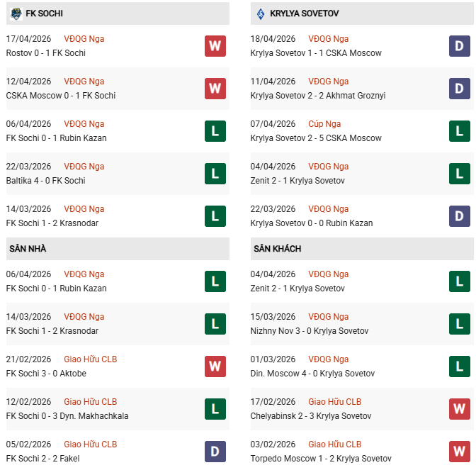Viewport: 476px width, 470px height.
Task: Click D badge for FK Sochi 2 - 2 Fakel
Action: pyautogui.click(x=215, y=452)
